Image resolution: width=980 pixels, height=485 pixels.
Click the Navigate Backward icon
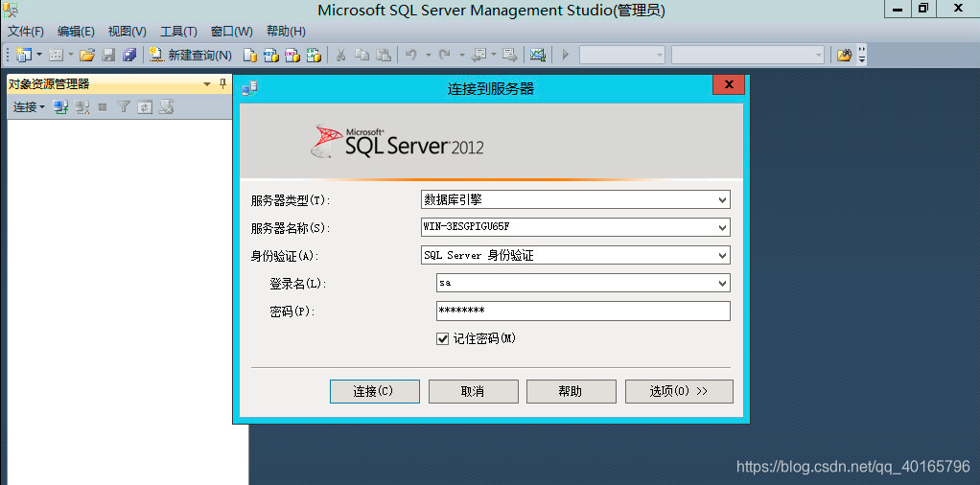pyautogui.click(x=478, y=55)
